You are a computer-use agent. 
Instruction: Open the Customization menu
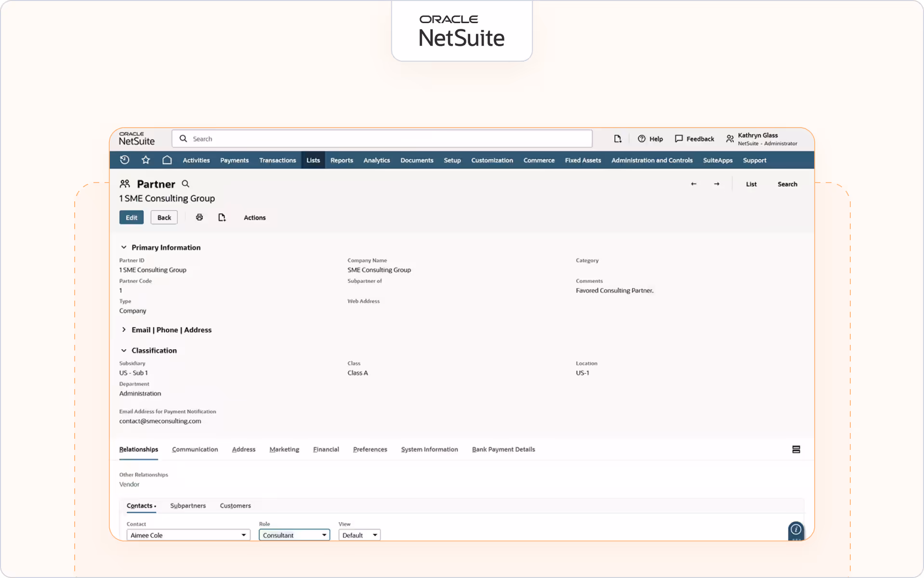[492, 160]
